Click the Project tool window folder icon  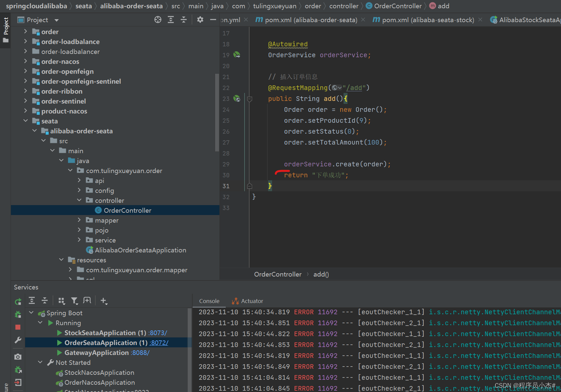6,40
